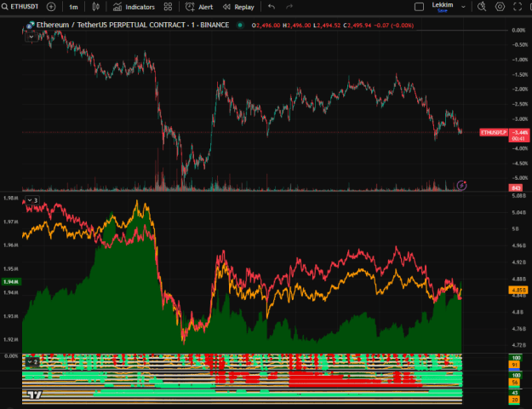Add a compare symbol with the plus icon
532x409 pixels.
(51, 7)
